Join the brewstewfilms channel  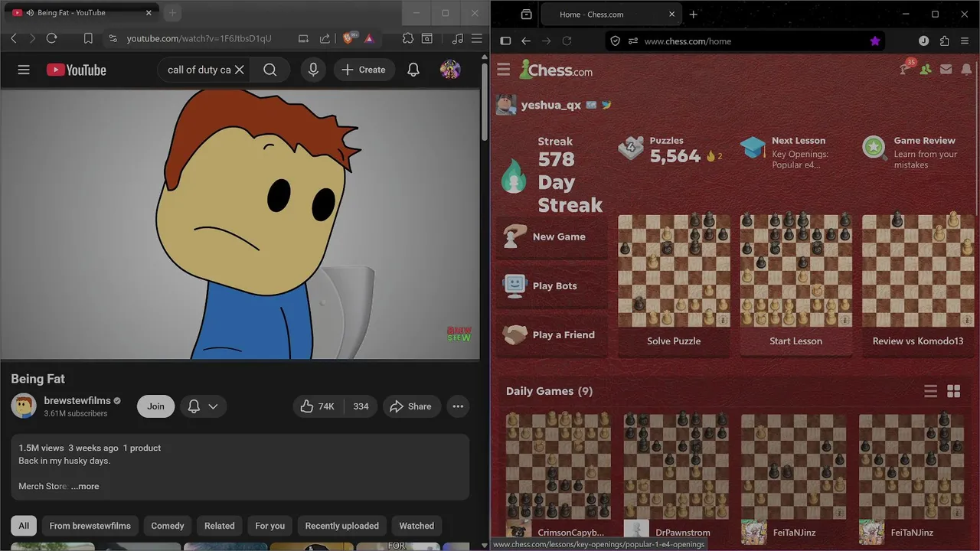tap(155, 406)
